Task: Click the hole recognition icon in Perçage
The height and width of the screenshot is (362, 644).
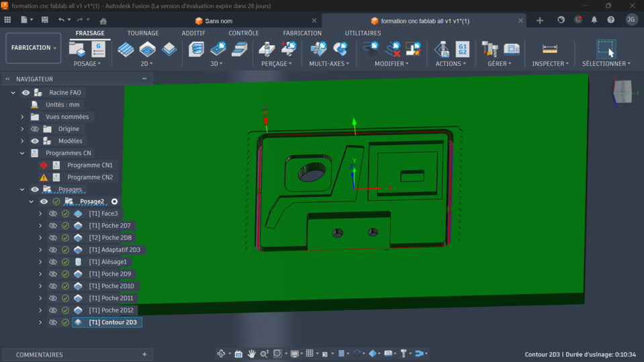Action: (289, 49)
